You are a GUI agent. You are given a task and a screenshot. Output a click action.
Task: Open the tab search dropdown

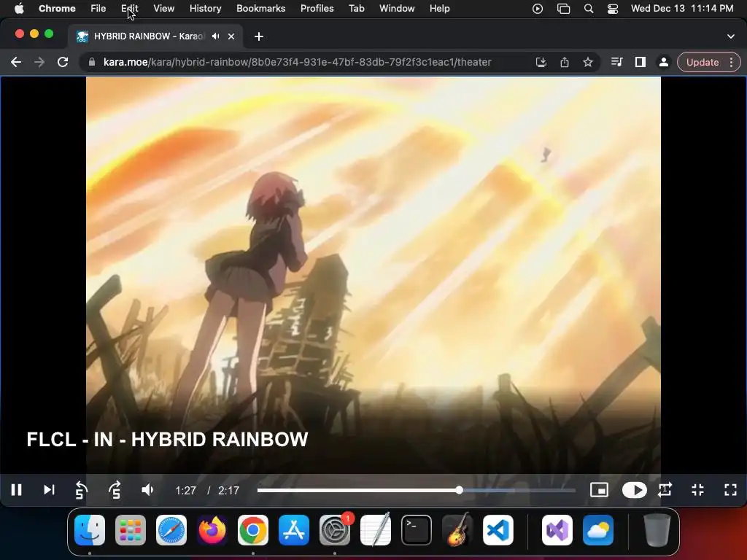[731, 36]
